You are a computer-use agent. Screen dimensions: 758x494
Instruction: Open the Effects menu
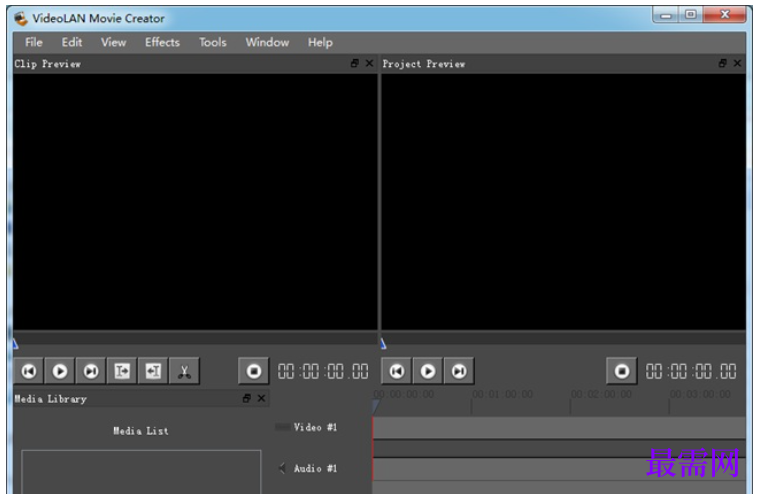click(162, 43)
